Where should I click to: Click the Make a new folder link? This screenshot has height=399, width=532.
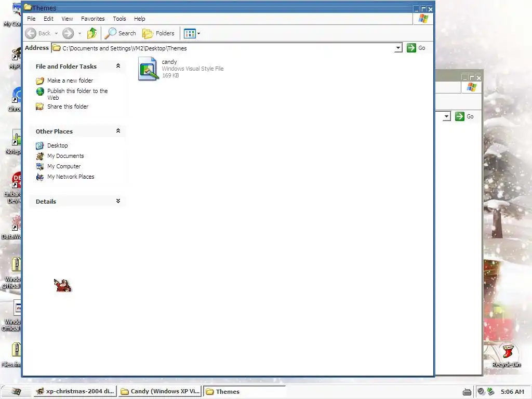pos(70,81)
